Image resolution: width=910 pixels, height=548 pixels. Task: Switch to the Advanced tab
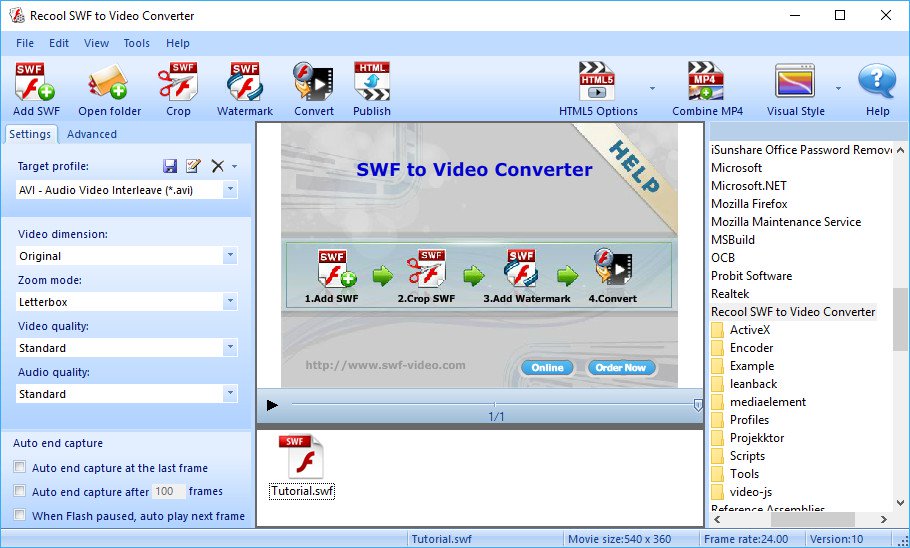92,134
